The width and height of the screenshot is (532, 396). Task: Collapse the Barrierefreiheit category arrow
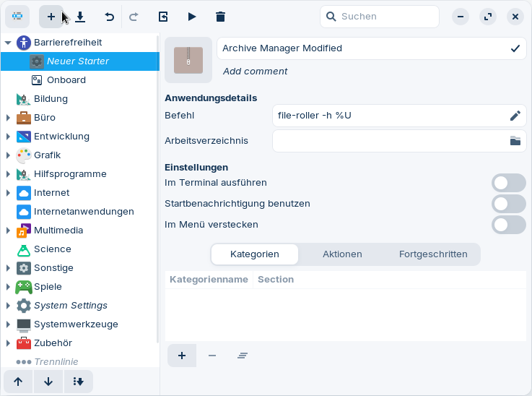(x=8, y=43)
